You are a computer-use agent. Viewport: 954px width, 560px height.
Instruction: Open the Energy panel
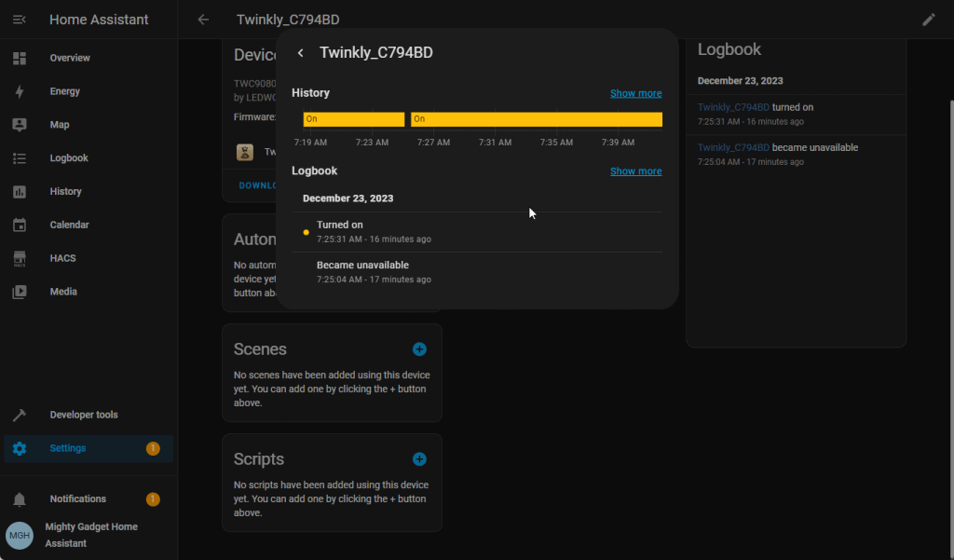click(65, 91)
